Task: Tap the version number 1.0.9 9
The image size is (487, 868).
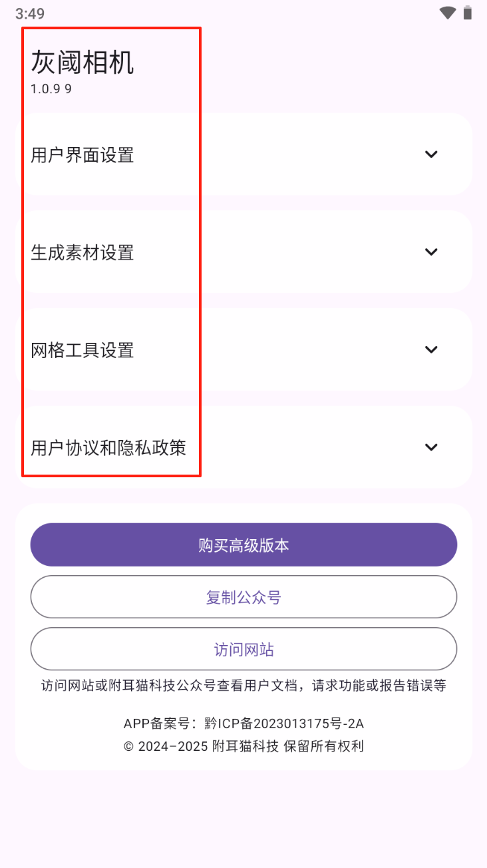Action: click(51, 89)
